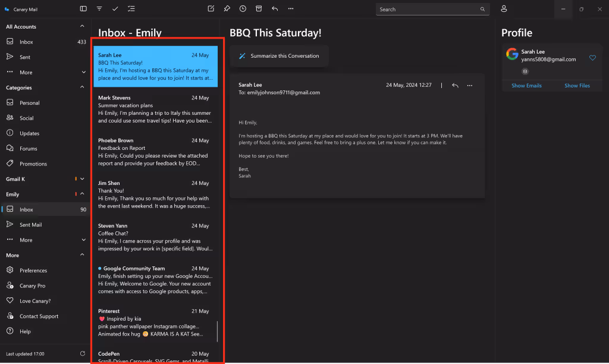Open the bulk select list icon

(131, 8)
